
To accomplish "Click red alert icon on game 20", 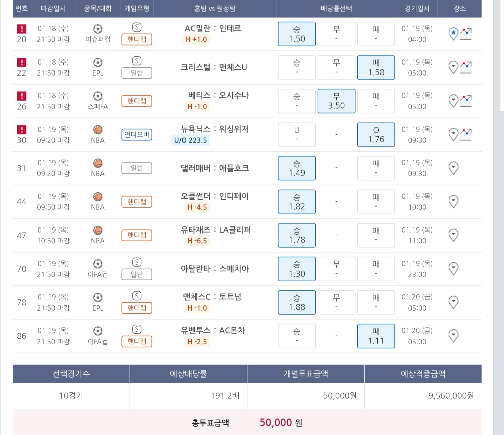I will coord(22,29).
